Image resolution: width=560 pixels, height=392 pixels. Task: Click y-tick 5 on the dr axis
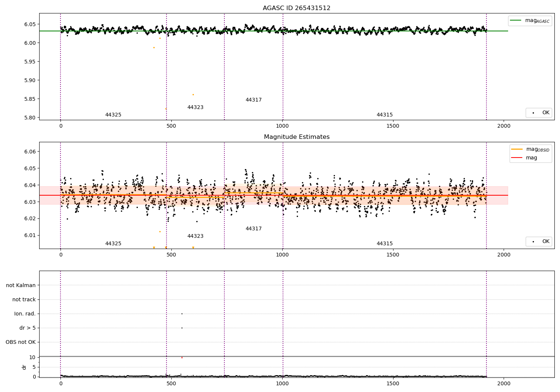[34, 367]
